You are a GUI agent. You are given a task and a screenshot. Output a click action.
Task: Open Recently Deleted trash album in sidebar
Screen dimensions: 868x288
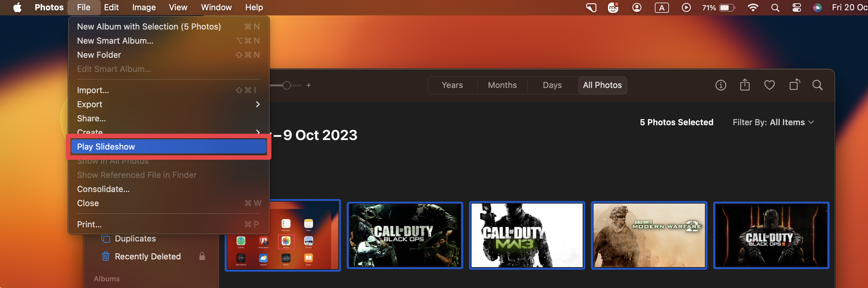coord(147,256)
